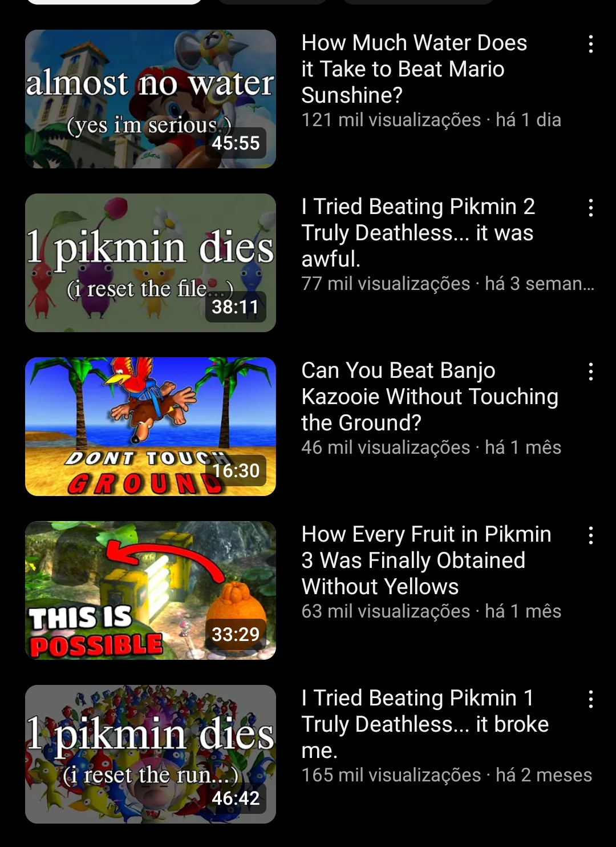This screenshot has width=616, height=847.
Task: Open the 'This Is Possible' Pikmin 3 thumbnail
Action: tap(151, 590)
